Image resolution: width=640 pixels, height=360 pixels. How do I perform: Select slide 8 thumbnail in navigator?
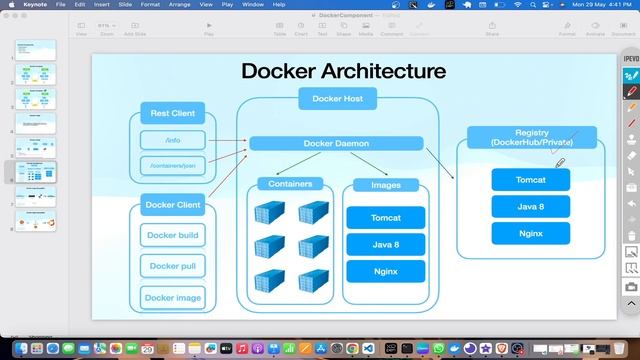click(36, 221)
